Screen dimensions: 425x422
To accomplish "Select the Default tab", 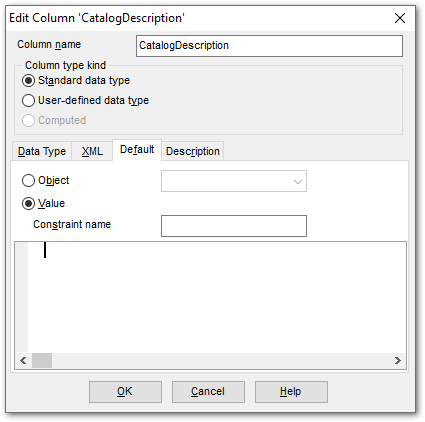I will (x=137, y=150).
